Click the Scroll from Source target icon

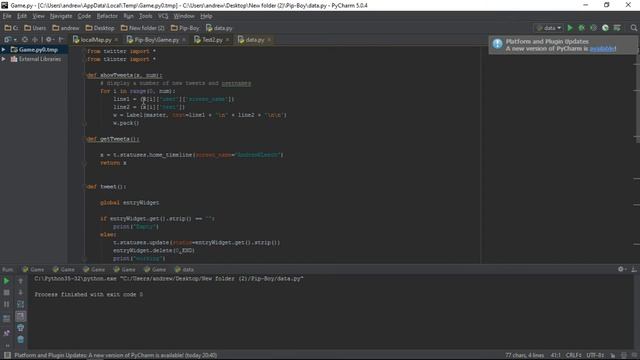pos(25,40)
